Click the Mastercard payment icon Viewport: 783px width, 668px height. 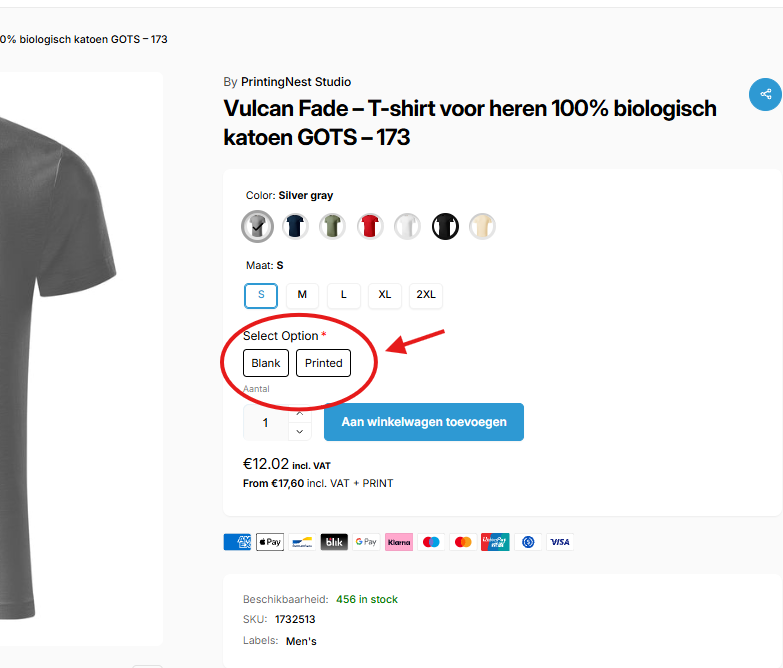463,542
